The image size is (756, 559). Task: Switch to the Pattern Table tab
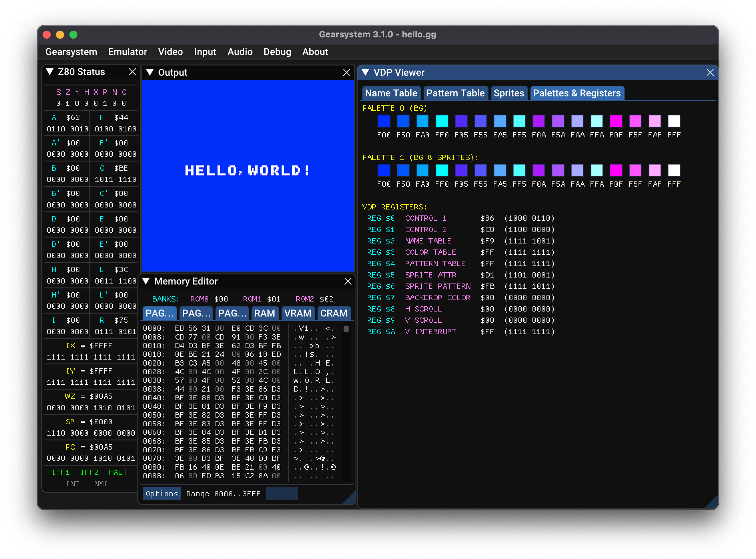[x=455, y=93]
